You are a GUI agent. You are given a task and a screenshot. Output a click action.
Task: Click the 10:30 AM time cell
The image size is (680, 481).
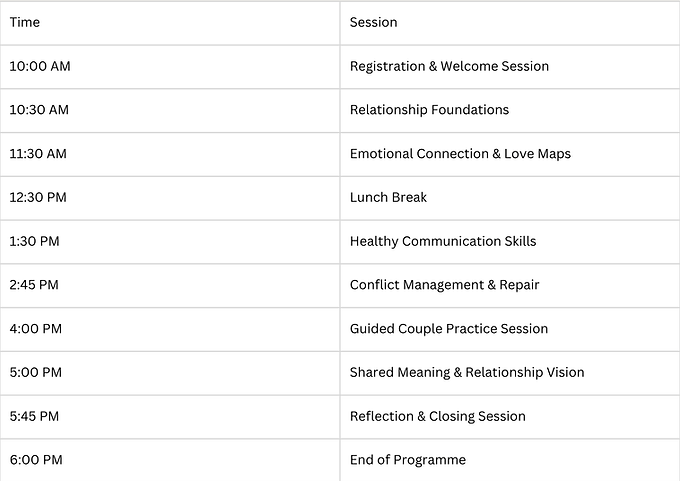pyautogui.click(x=170, y=111)
